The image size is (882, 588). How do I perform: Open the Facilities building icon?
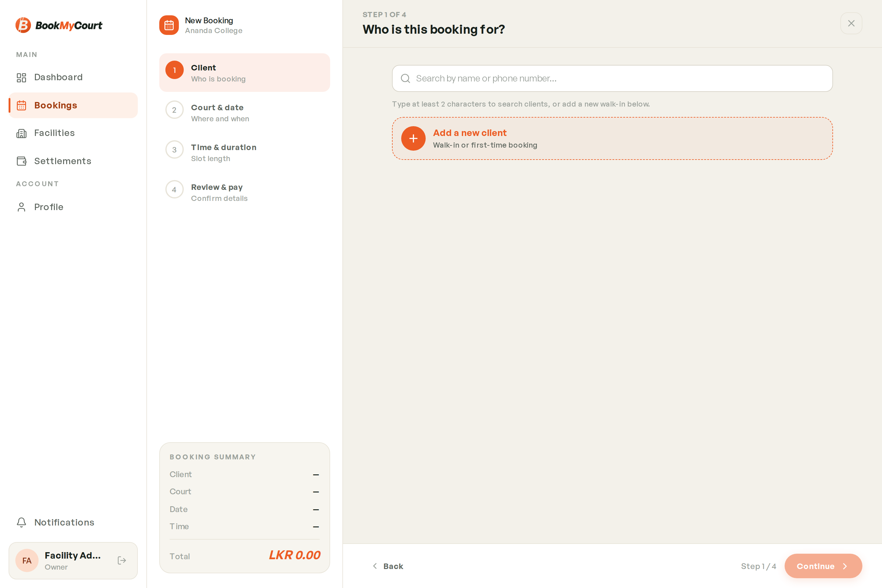click(21, 133)
